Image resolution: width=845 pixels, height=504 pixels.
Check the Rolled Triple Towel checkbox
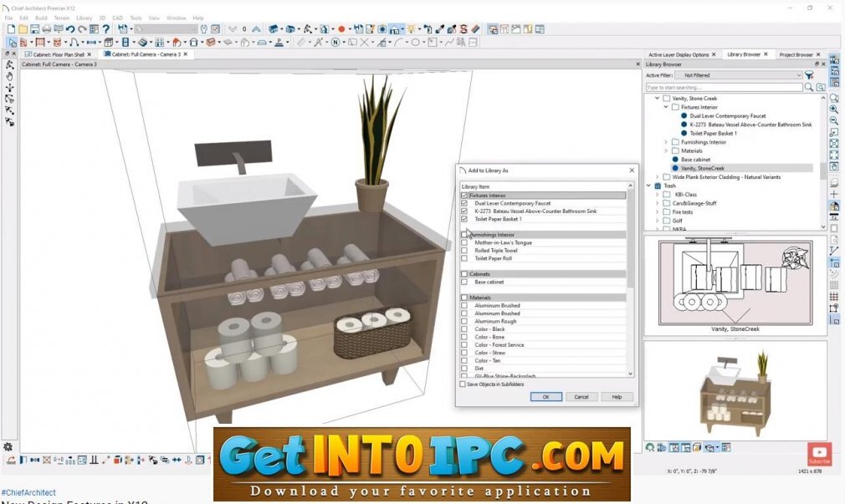pyautogui.click(x=464, y=251)
